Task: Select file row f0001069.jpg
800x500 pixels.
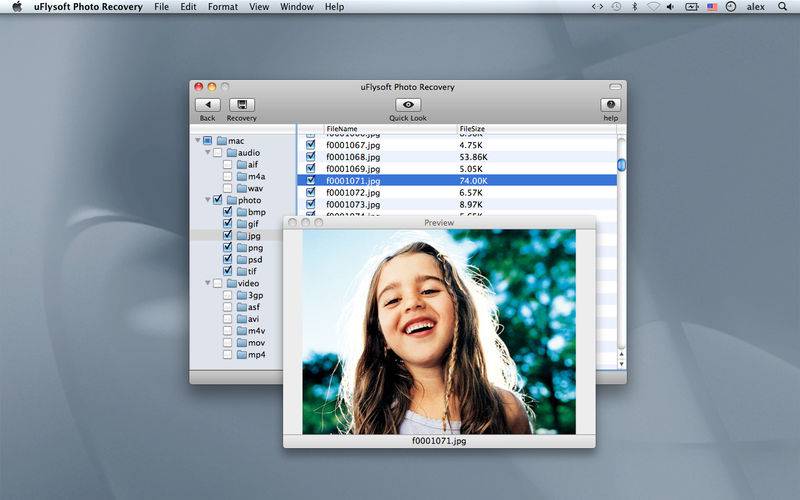Action: pyautogui.click(x=457, y=168)
